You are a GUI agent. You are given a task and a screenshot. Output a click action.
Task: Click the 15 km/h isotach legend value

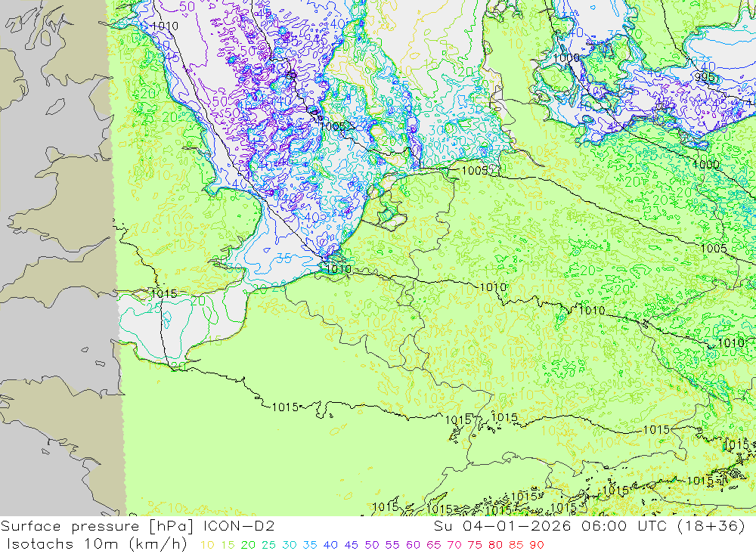click(228, 545)
